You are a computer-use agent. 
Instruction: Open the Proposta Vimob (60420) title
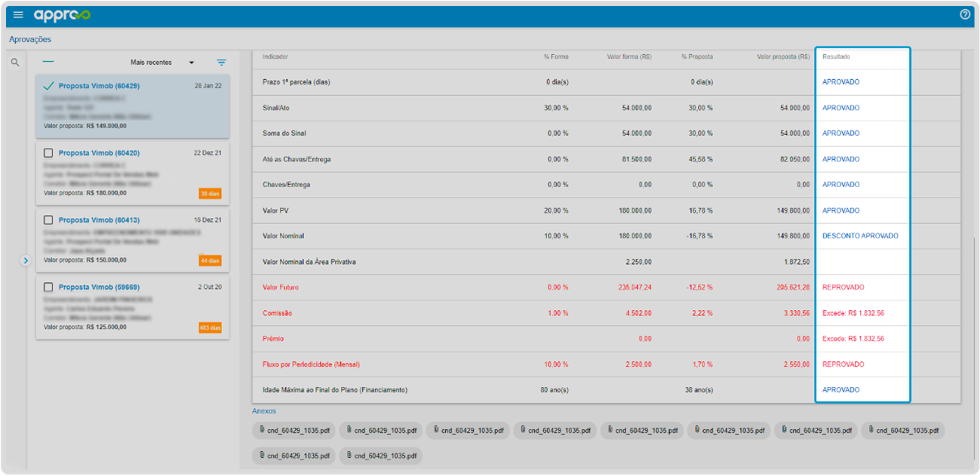(x=99, y=153)
